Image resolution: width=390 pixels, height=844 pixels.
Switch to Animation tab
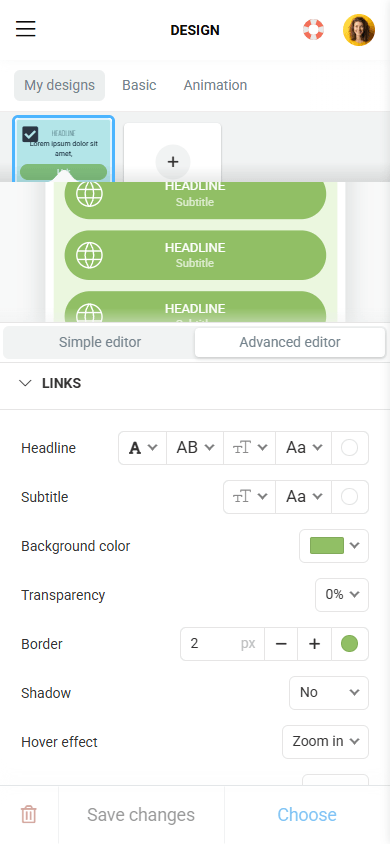[x=215, y=86]
